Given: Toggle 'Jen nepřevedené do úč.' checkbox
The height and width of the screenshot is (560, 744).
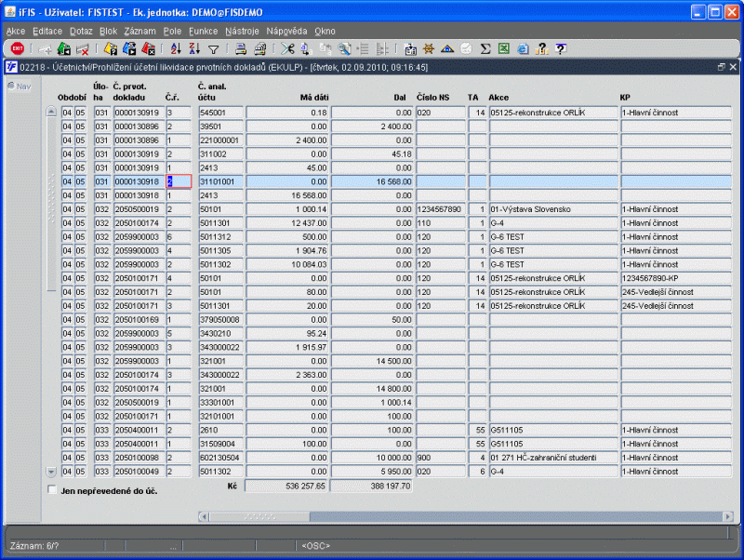Looking at the screenshot, I should click(52, 489).
